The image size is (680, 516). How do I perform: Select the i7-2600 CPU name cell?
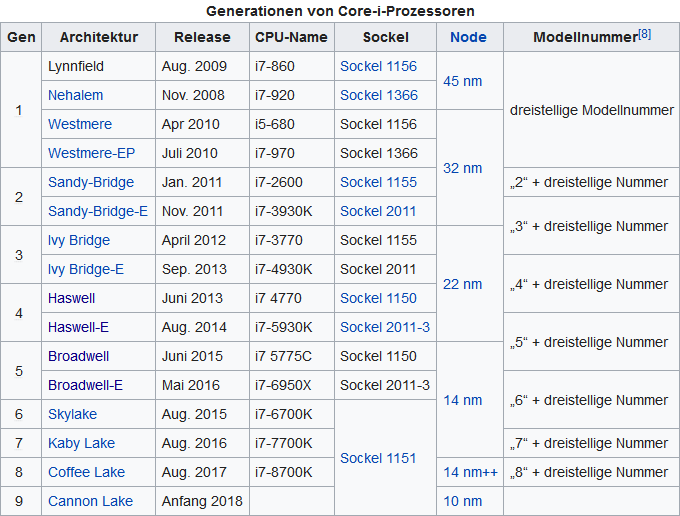tap(291, 182)
